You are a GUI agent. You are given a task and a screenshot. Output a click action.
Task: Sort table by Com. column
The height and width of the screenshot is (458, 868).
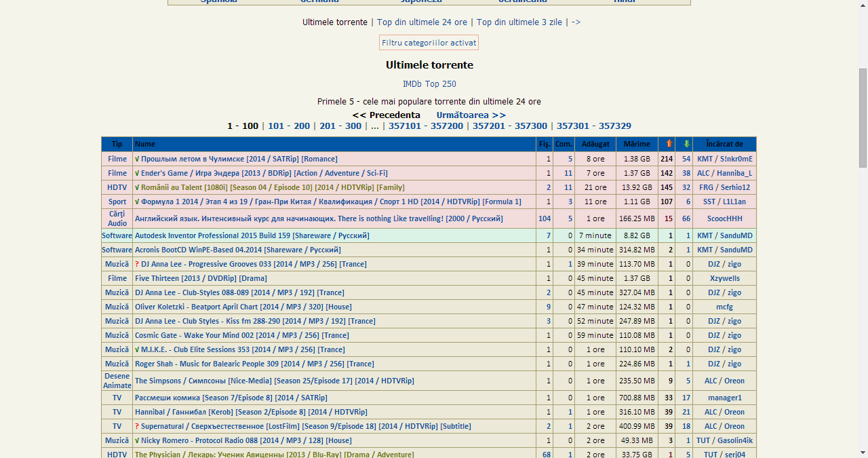tap(564, 144)
